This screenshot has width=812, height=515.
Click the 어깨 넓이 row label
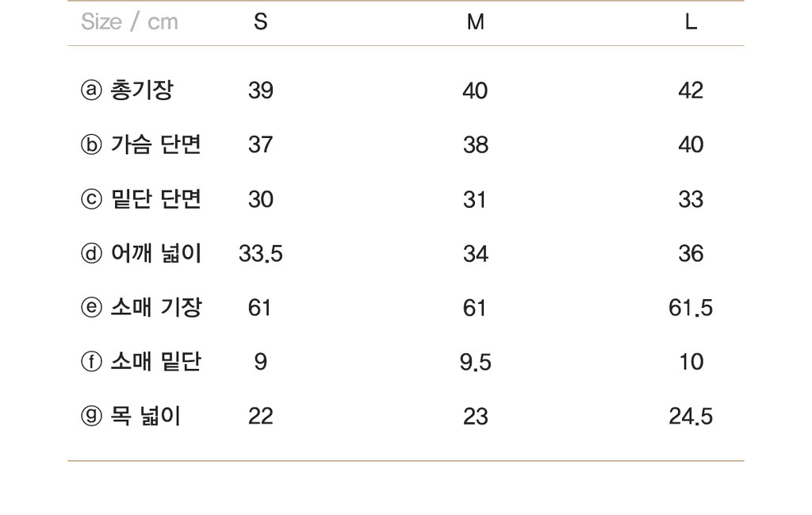point(156,253)
